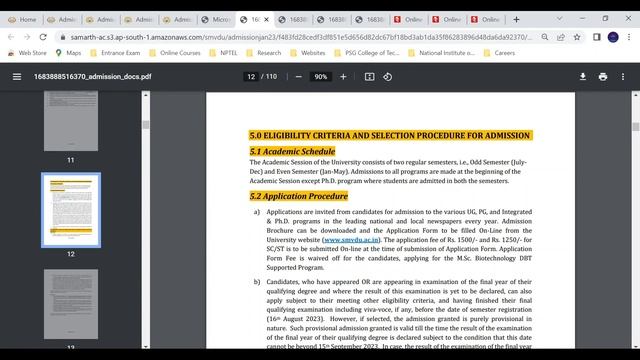Open the browser side panel

click(x=597, y=37)
